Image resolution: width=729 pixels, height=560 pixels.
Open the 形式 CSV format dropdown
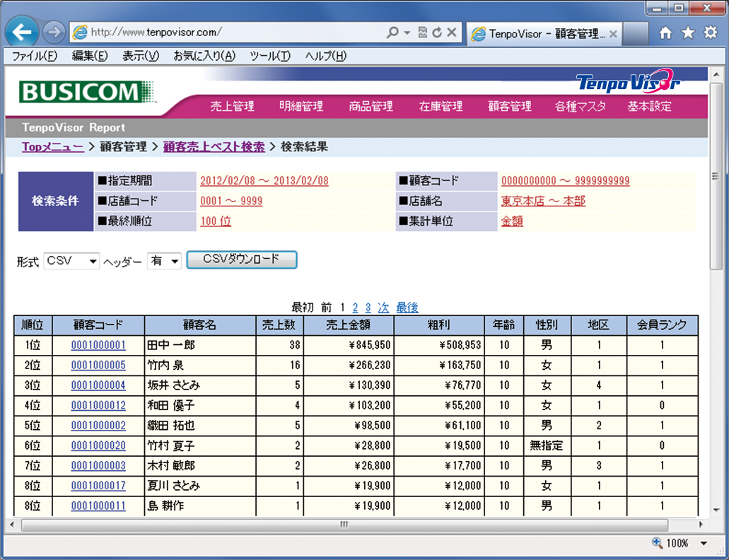pos(71,261)
